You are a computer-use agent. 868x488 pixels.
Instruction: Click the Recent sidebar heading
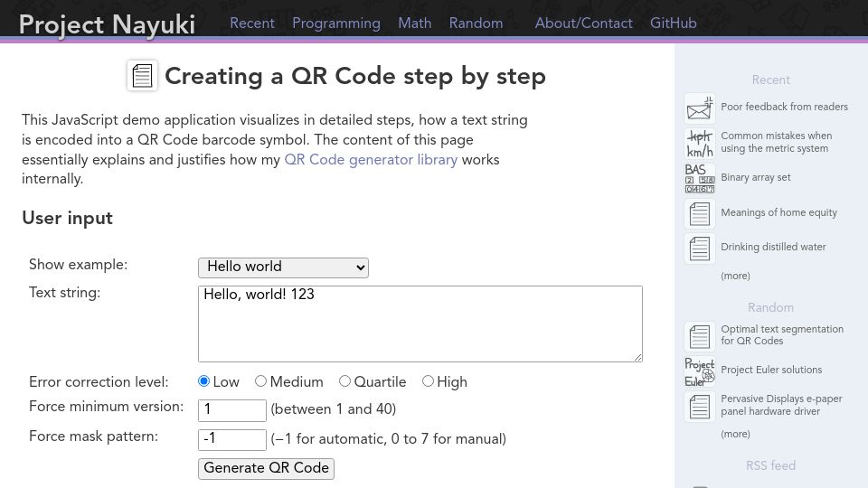[x=770, y=80]
